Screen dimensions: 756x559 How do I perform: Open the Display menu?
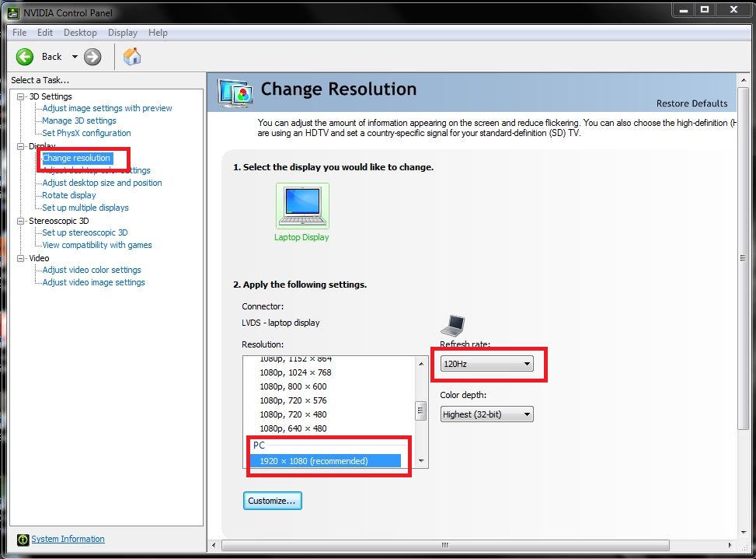click(123, 33)
